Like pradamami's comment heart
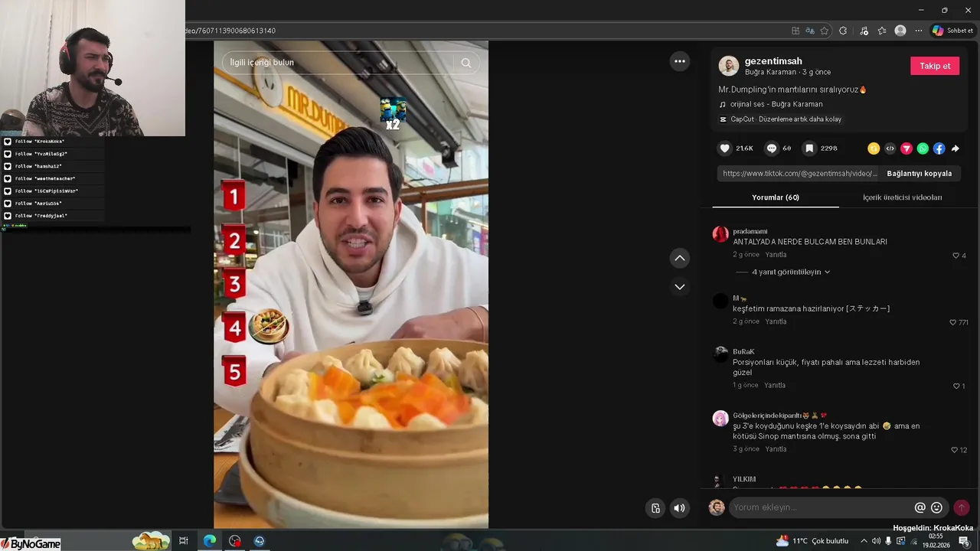 [956, 256]
